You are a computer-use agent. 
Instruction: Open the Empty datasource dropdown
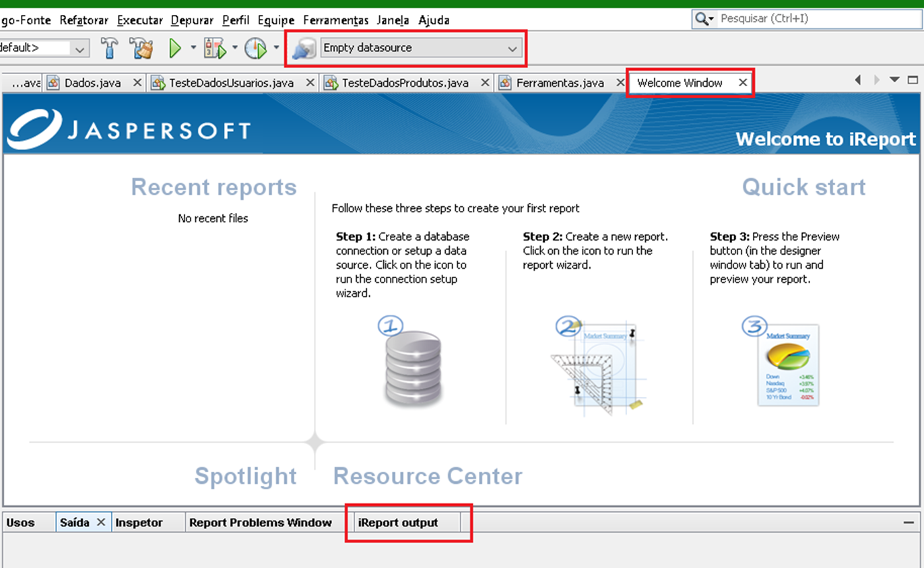[x=422, y=48]
